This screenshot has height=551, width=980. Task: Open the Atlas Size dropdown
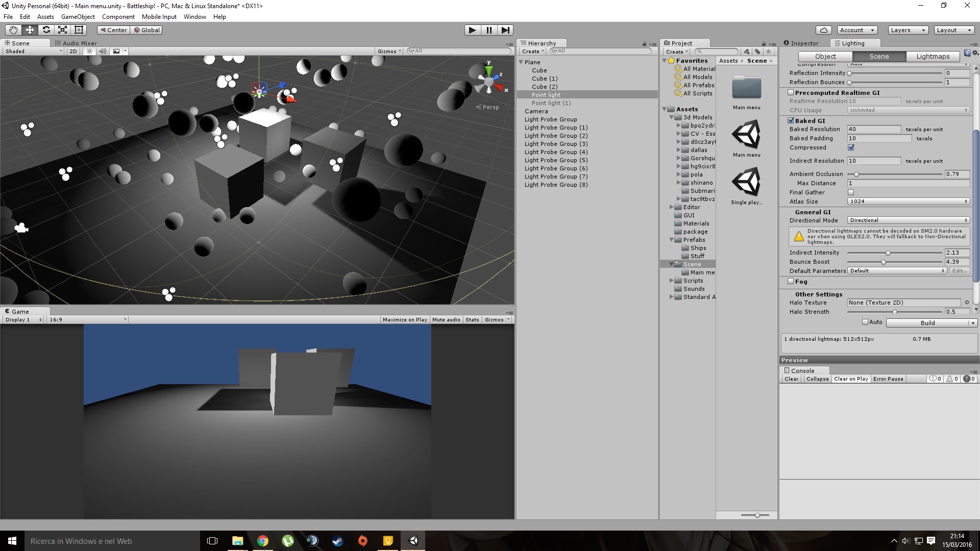[909, 202]
